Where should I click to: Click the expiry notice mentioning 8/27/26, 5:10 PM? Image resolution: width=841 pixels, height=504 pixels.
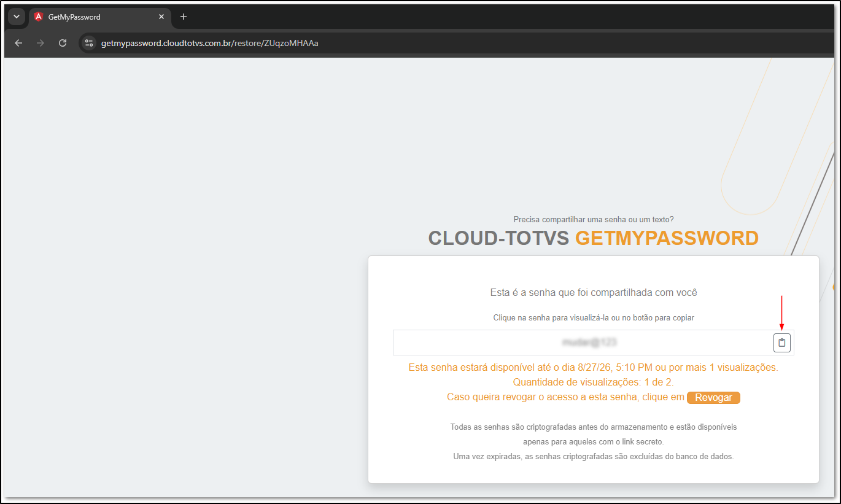[x=594, y=368]
